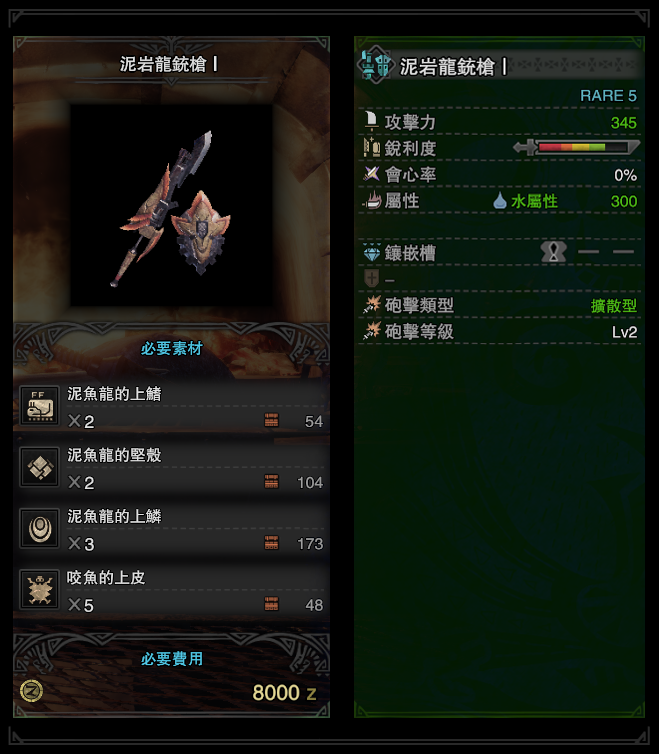Screen dimensions: 659x754
Task: Click the item box icon beside 54
Action: 271,420
